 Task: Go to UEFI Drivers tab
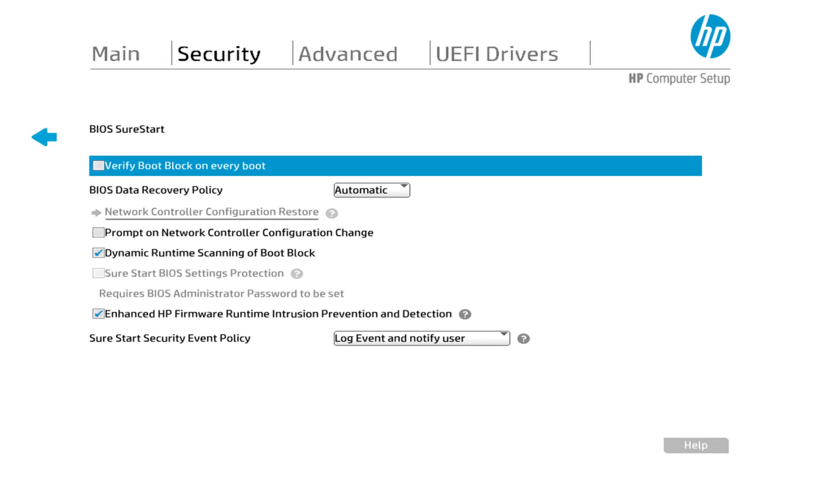tap(496, 54)
